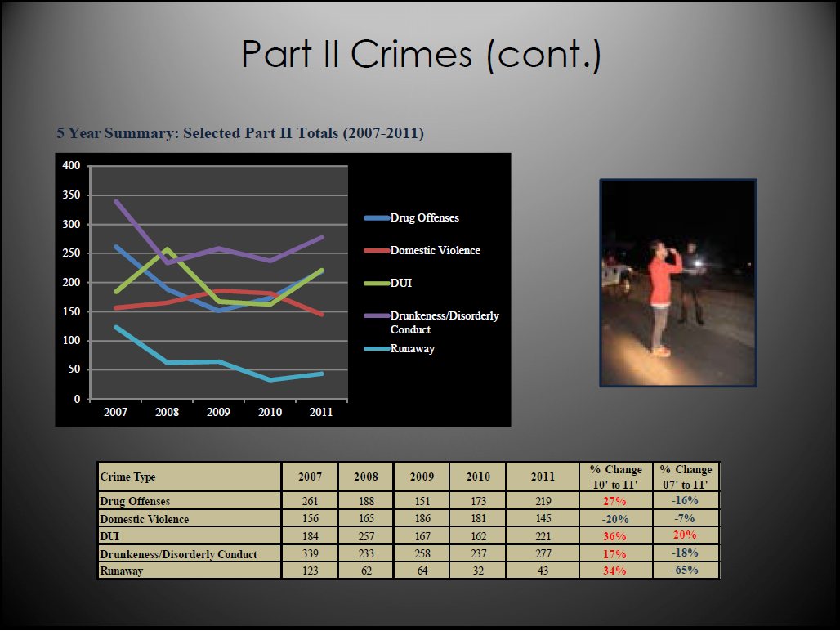
Task: Click Runaway 2007 value '123'
Action: pyautogui.click(x=311, y=571)
